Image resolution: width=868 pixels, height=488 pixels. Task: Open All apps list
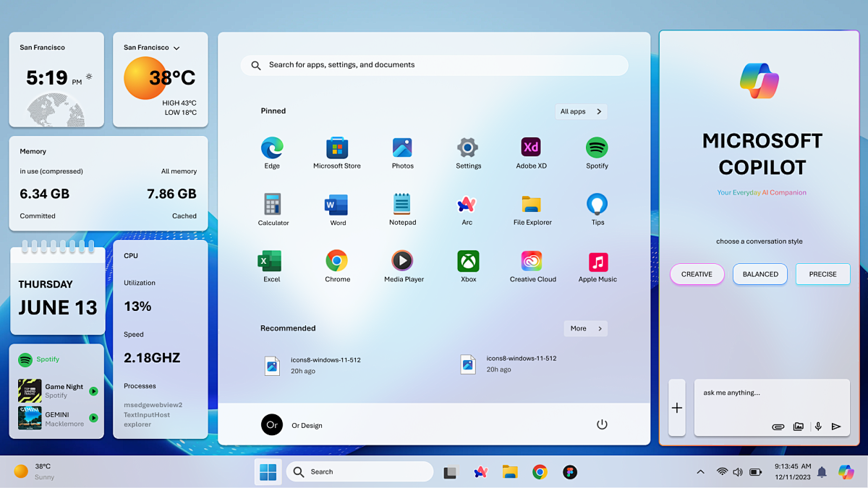[x=581, y=111]
